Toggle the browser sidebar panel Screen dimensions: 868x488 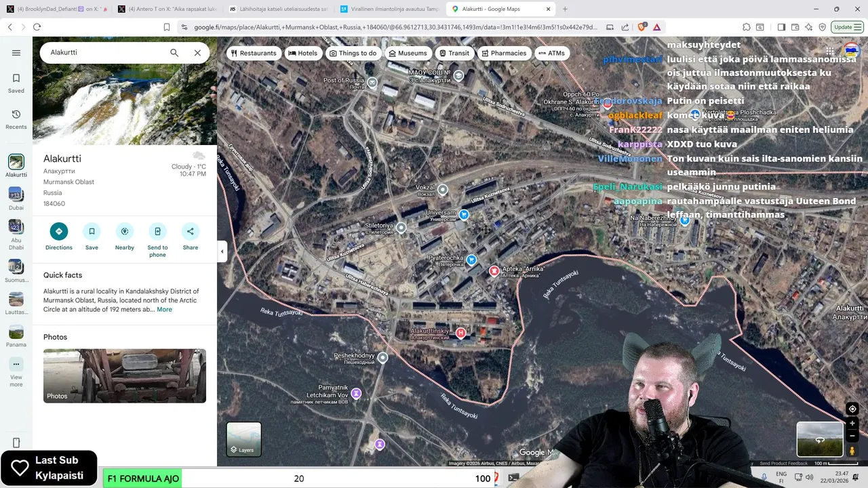pyautogui.click(x=781, y=27)
